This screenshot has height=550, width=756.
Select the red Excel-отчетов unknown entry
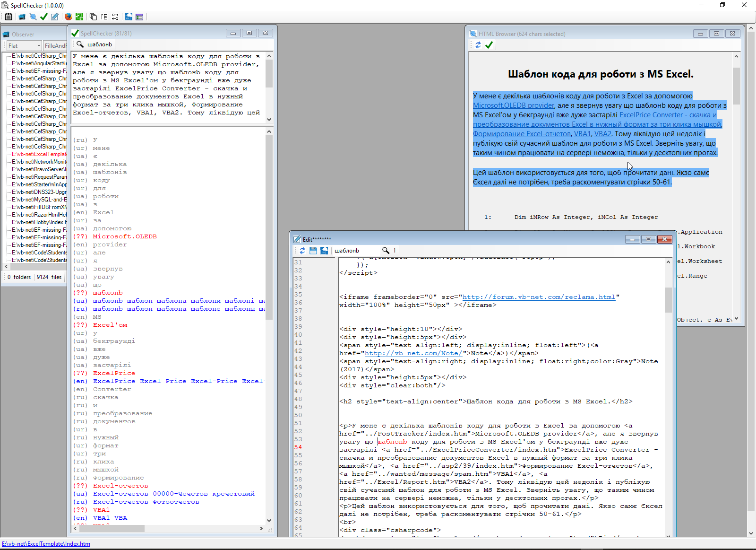pos(120,486)
